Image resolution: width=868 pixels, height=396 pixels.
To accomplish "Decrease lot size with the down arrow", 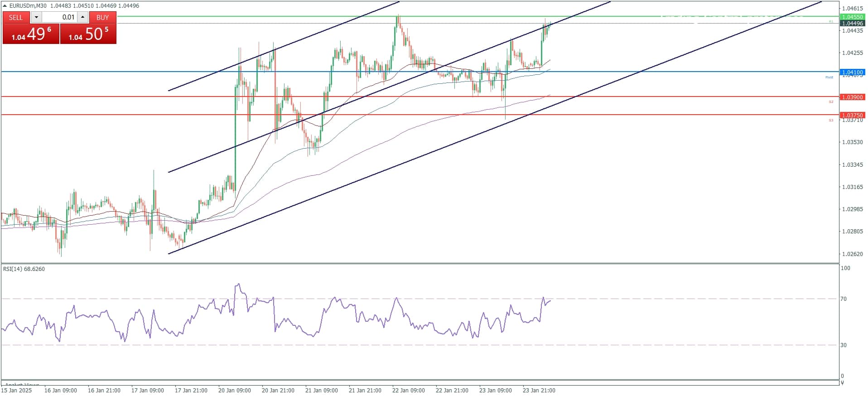I will [x=36, y=17].
